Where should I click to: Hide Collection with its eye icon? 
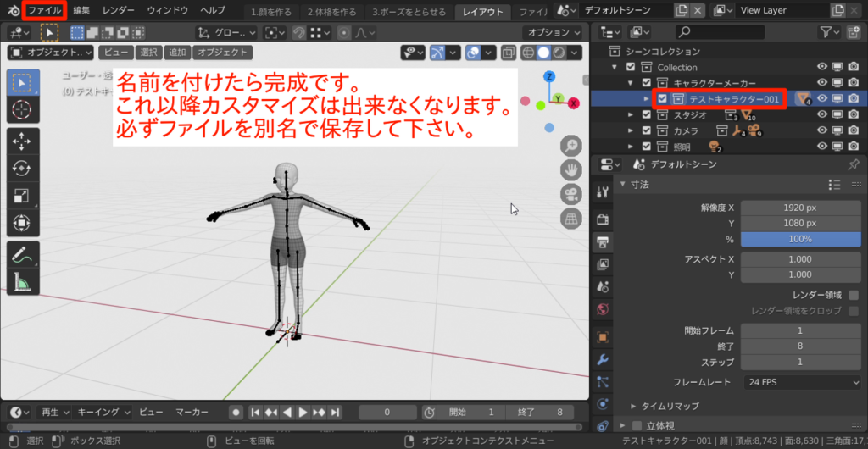[822, 68]
